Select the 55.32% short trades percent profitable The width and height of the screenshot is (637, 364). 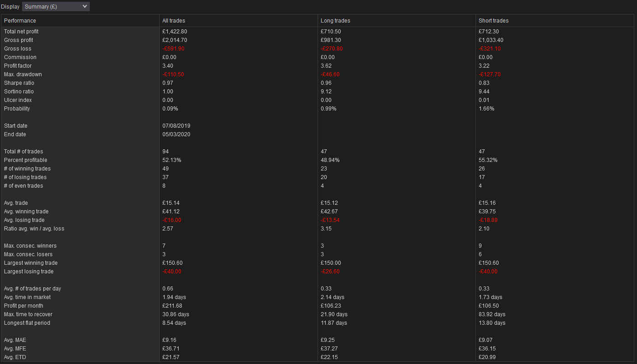[489, 160]
